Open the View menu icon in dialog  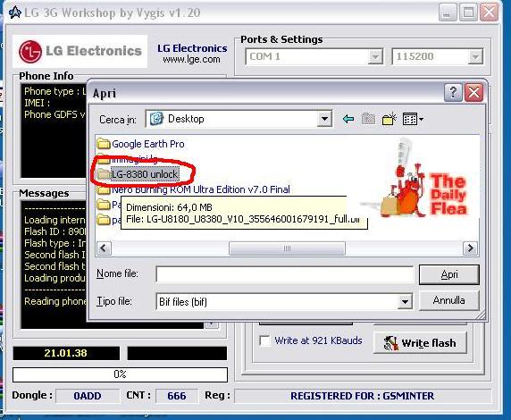[x=413, y=119]
